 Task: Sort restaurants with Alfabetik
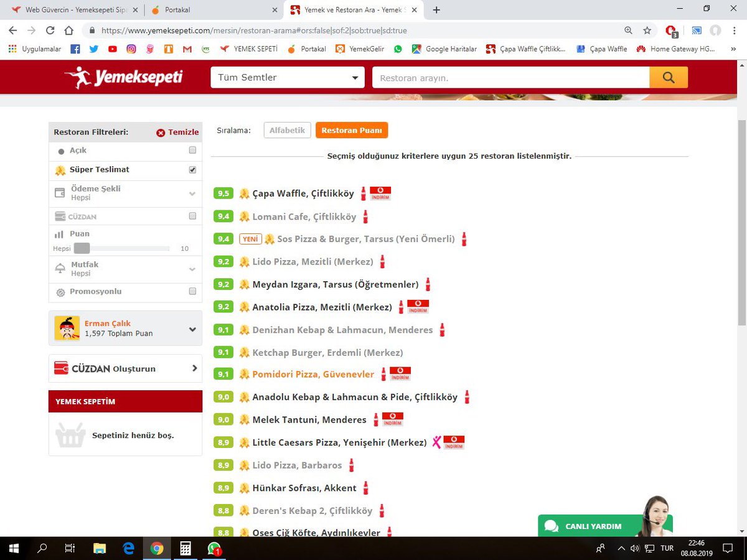click(x=287, y=130)
